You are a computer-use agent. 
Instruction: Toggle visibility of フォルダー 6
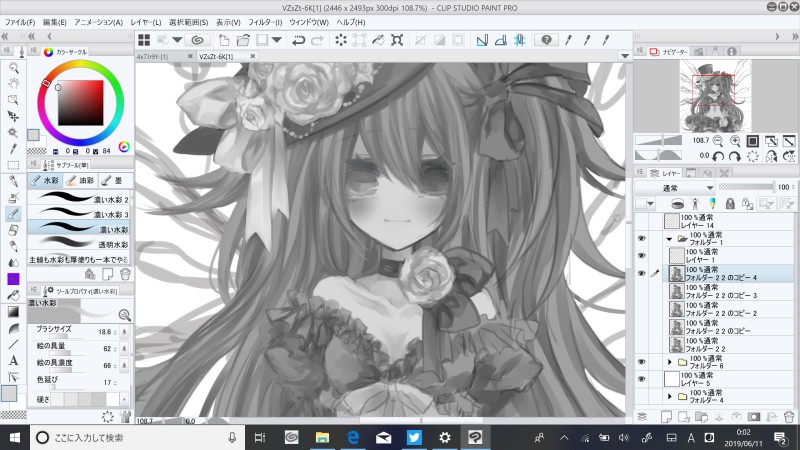tap(641, 362)
